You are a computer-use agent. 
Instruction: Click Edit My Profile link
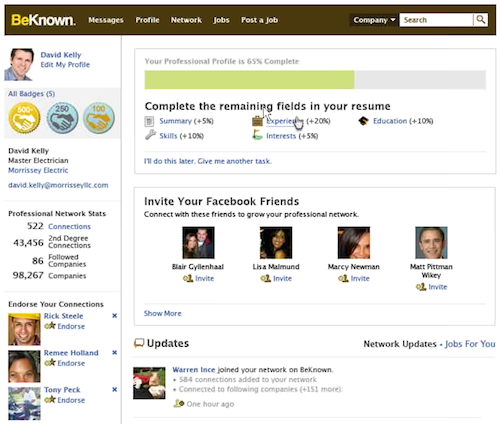[x=65, y=65]
